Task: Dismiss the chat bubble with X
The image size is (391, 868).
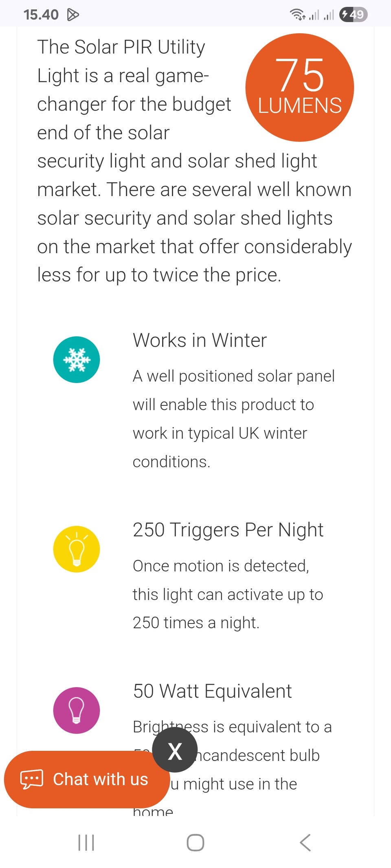Action: click(x=175, y=750)
